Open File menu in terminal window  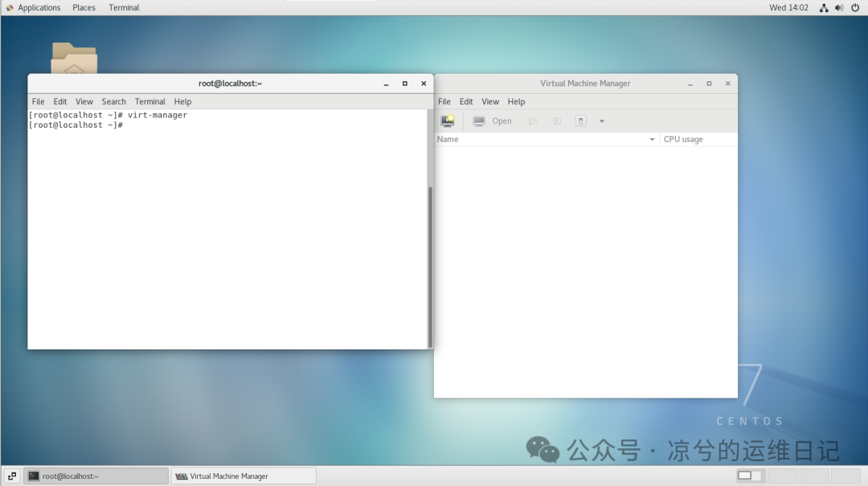(39, 102)
